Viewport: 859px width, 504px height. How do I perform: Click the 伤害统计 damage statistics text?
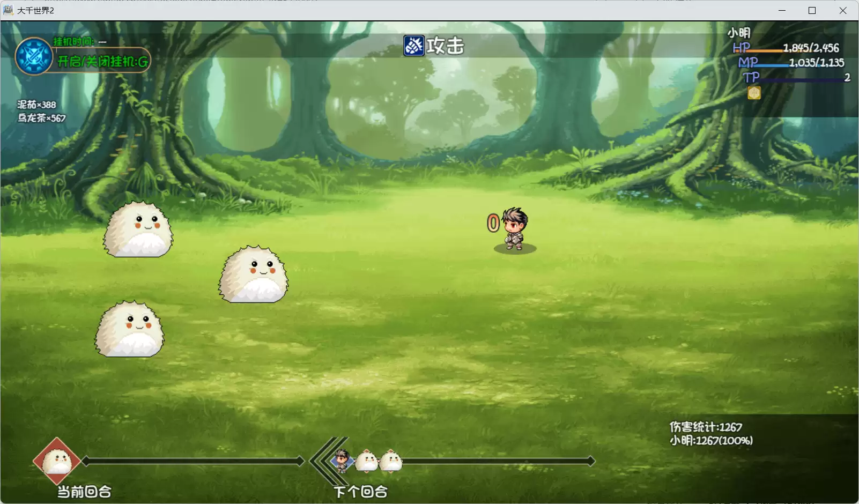click(x=706, y=427)
